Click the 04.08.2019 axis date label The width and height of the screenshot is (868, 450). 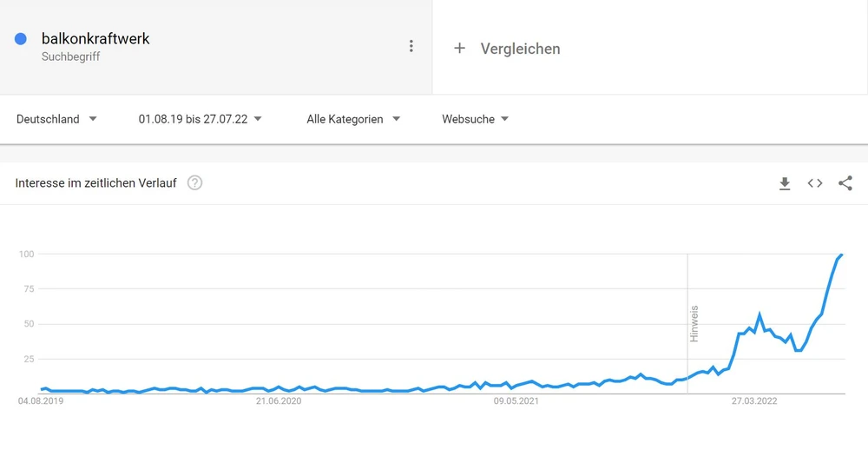41,401
